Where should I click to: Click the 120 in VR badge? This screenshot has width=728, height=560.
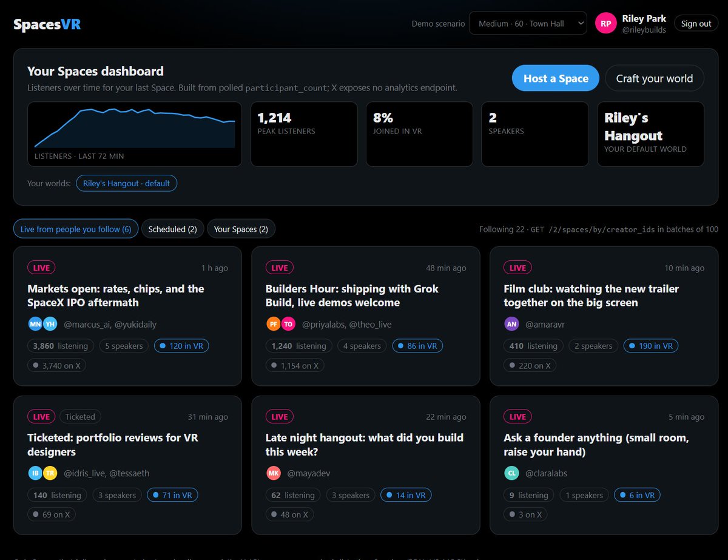(182, 346)
